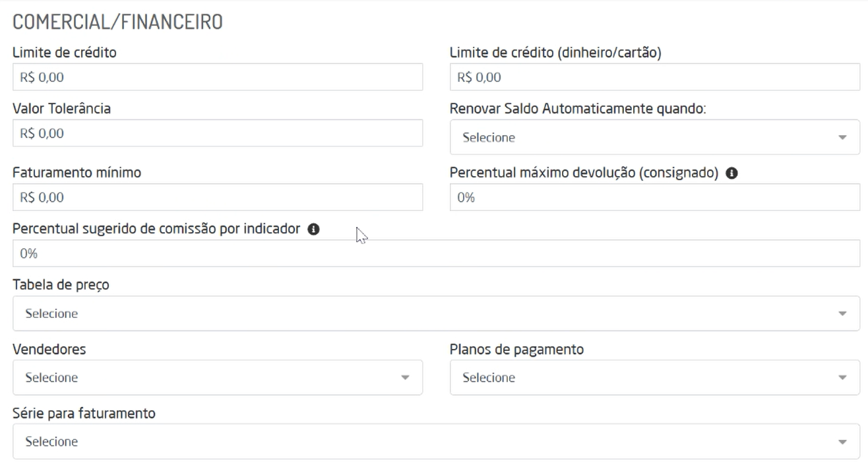868x471 pixels.
Task: Show info tooltip for comissão por indicador
Action: tap(314, 229)
